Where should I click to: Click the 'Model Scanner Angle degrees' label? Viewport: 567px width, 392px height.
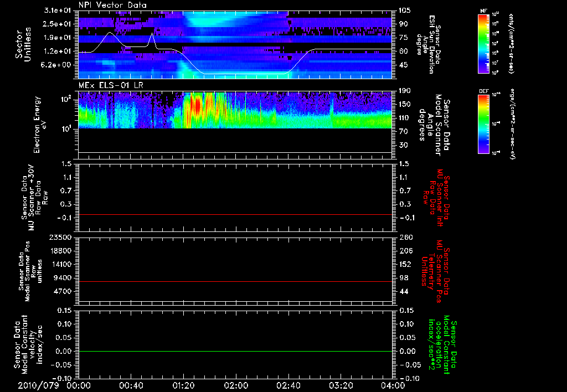[435, 125]
